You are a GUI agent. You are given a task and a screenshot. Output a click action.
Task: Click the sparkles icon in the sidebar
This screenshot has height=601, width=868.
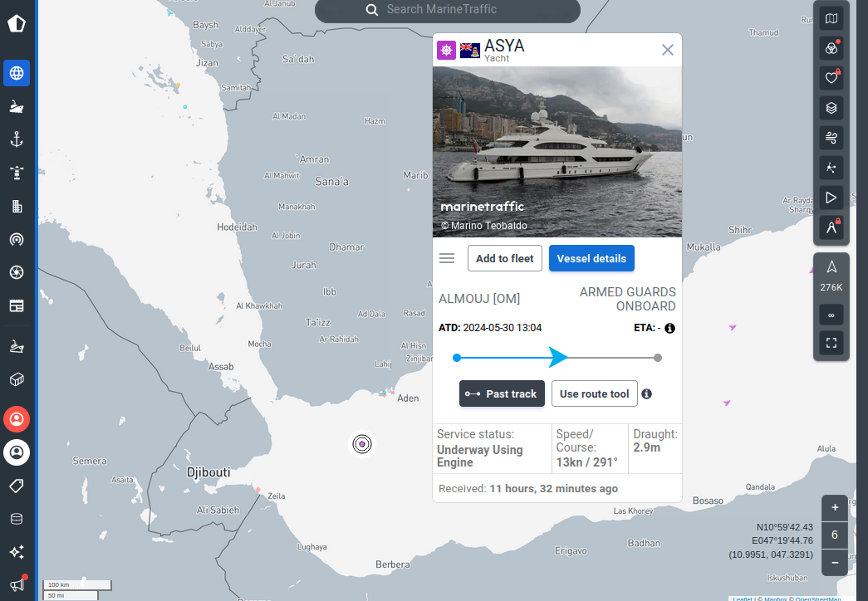click(x=17, y=552)
